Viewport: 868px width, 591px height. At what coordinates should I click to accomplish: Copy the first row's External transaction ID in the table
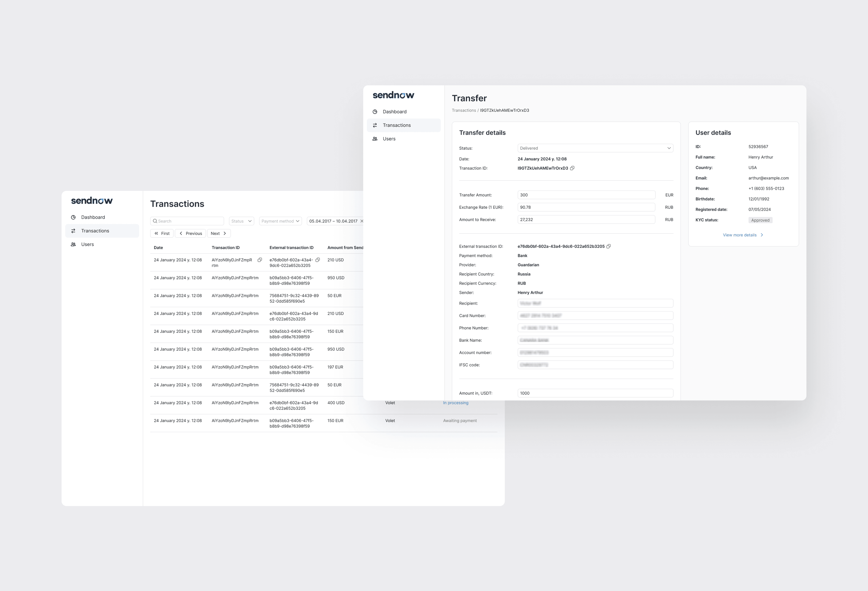[317, 260]
